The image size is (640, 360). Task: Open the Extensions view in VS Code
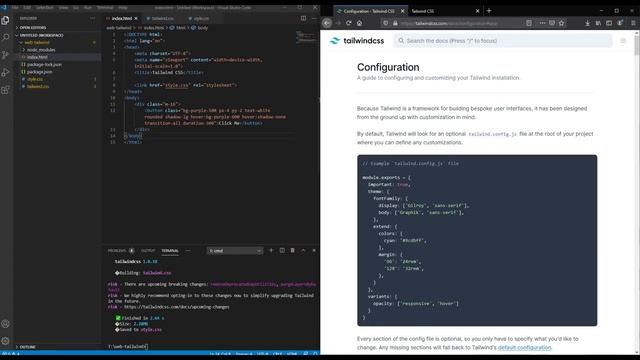point(5,90)
